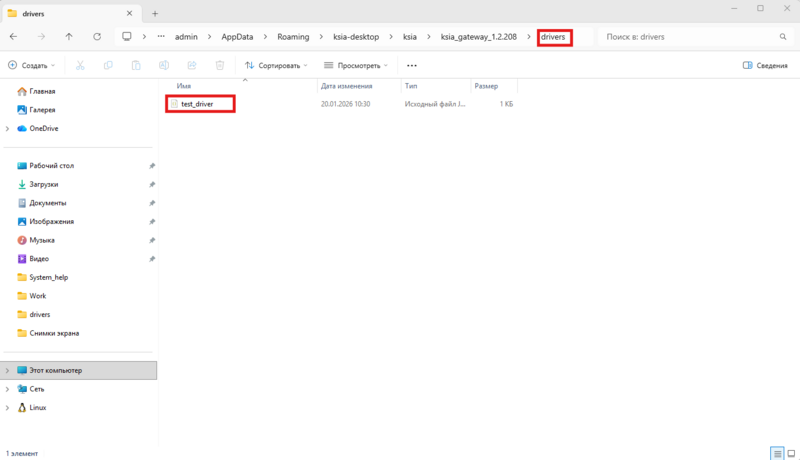Image resolution: width=800 pixels, height=460 pixels.
Task: Open the Просмотреть view dropdown
Action: pos(357,65)
